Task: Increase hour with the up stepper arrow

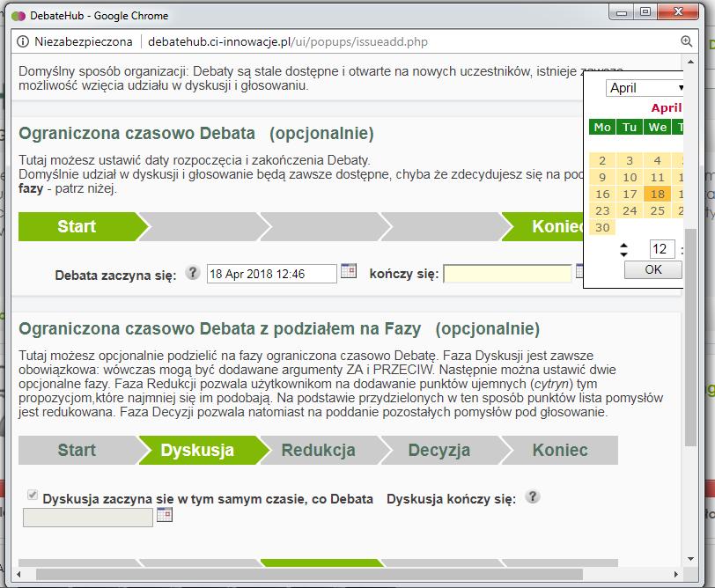Action: [623, 246]
